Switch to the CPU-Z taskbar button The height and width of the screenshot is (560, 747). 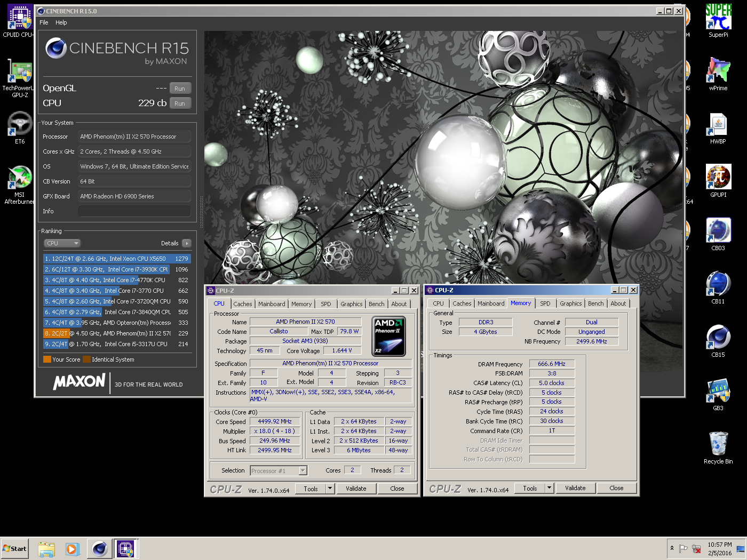(125, 549)
